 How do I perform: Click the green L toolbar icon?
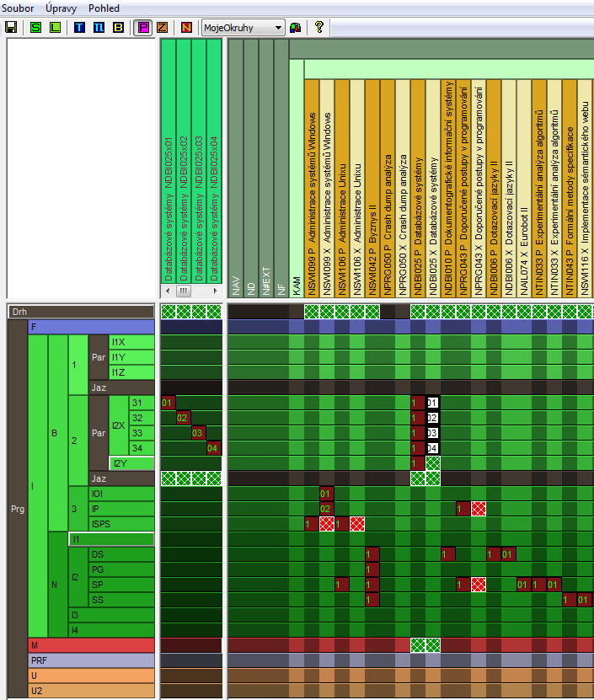pyautogui.click(x=55, y=27)
